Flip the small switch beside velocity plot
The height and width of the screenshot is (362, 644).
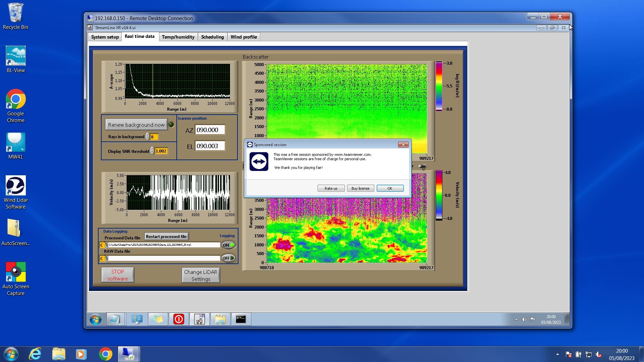(422, 166)
